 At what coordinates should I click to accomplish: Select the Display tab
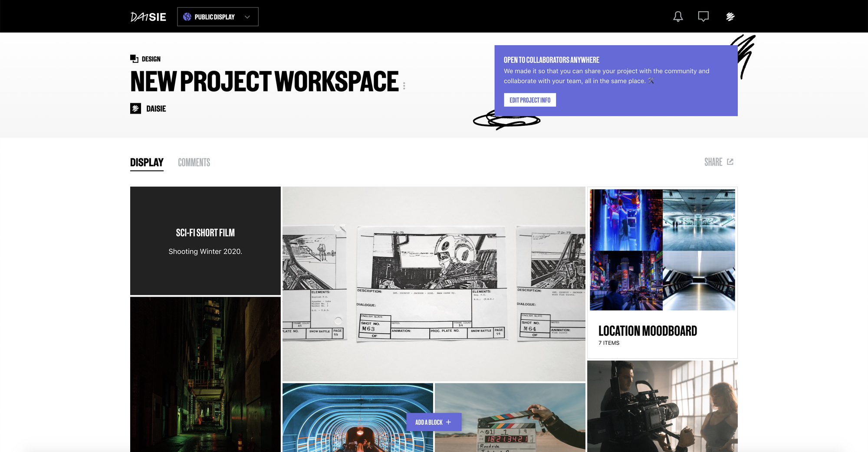[x=147, y=162]
